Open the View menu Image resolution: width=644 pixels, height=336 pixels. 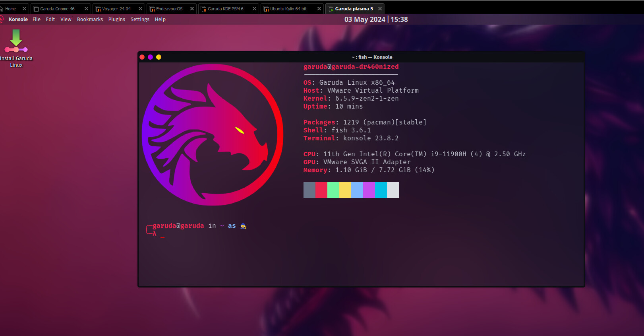point(66,19)
